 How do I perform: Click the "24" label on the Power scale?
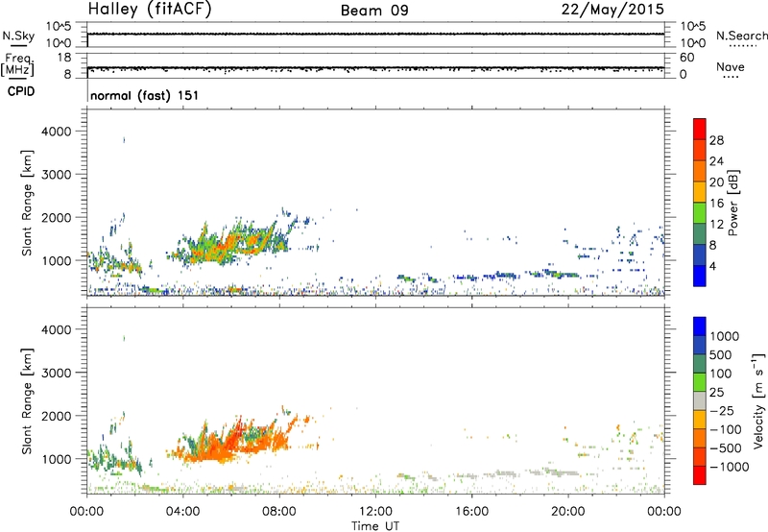716,161
